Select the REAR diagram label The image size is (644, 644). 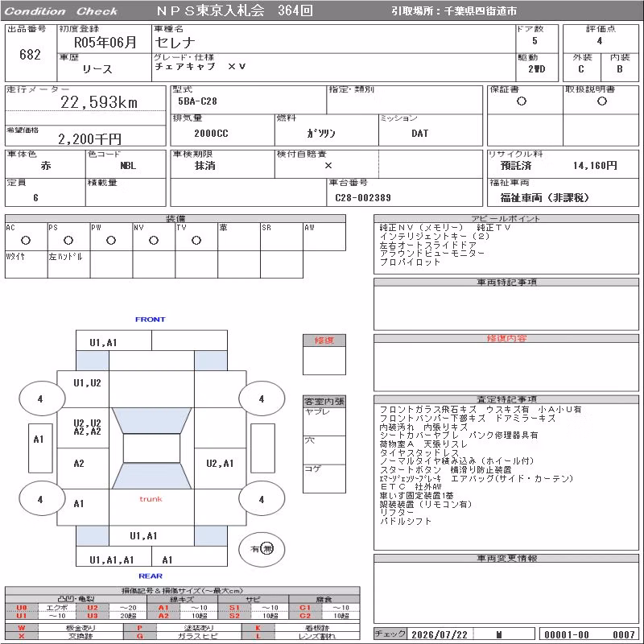coord(151,576)
